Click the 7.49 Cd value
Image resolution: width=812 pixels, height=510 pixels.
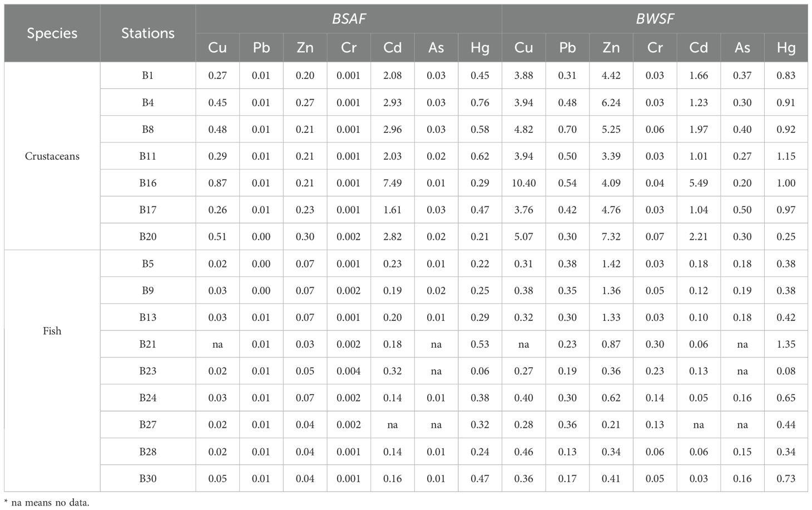point(393,183)
